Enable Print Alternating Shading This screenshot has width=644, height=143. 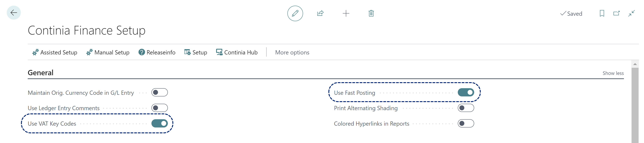coord(466,108)
